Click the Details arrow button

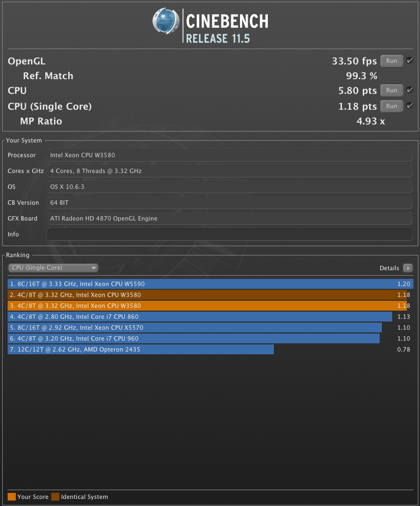(x=408, y=268)
